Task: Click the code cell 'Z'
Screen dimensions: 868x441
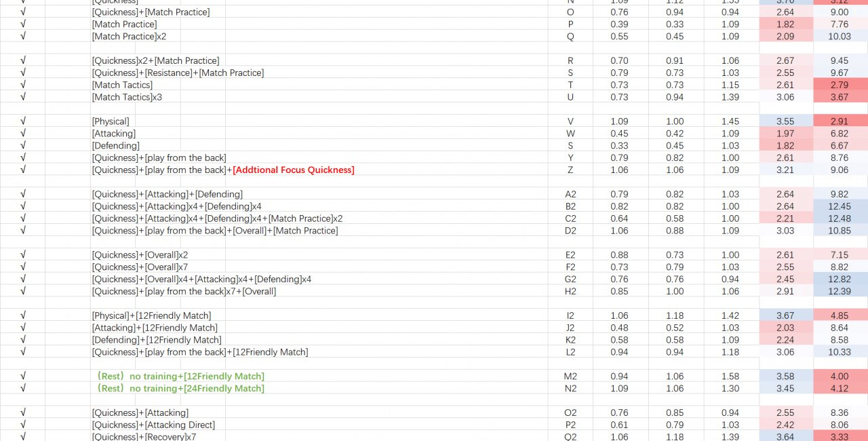Action: (x=570, y=170)
